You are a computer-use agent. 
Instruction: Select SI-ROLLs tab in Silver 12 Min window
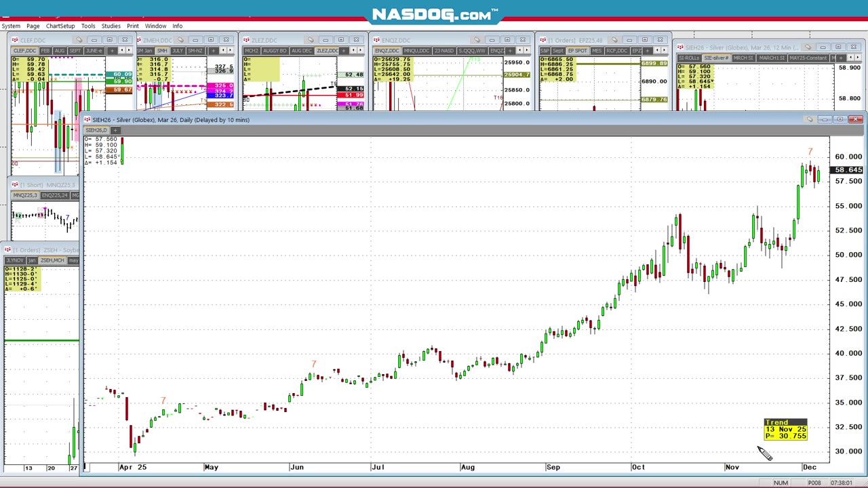689,58
